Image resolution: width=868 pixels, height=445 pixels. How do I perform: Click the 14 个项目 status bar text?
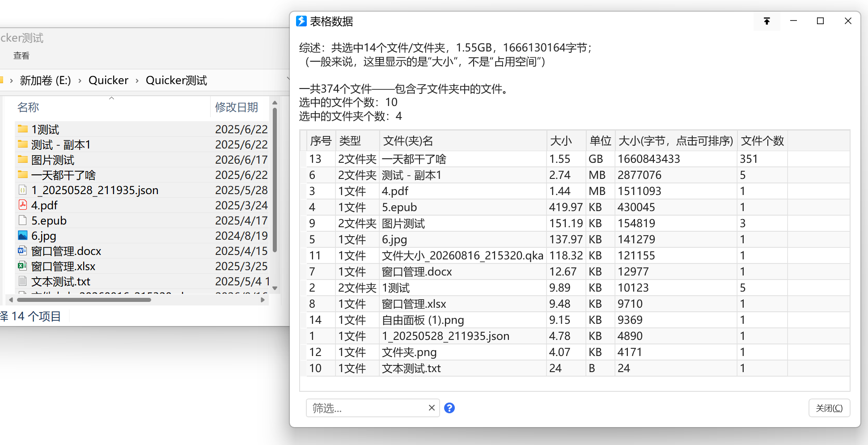(x=36, y=316)
